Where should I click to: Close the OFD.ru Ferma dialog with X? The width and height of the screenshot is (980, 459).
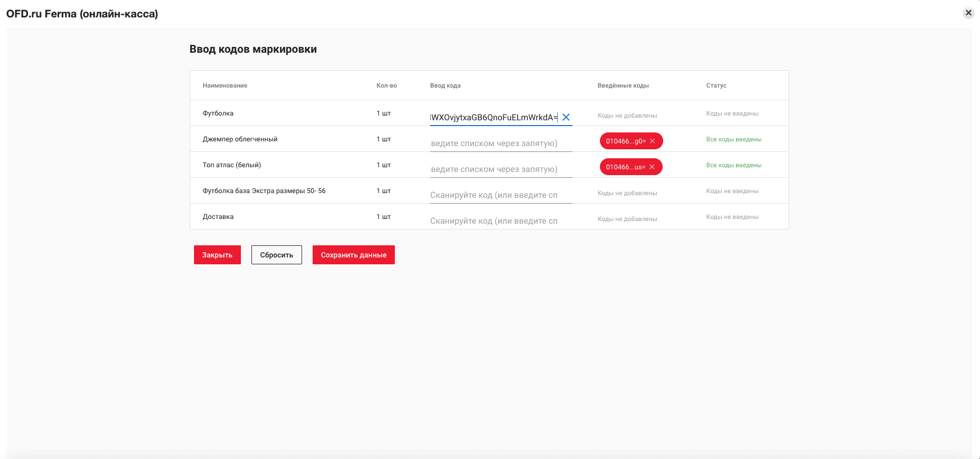coord(968,13)
